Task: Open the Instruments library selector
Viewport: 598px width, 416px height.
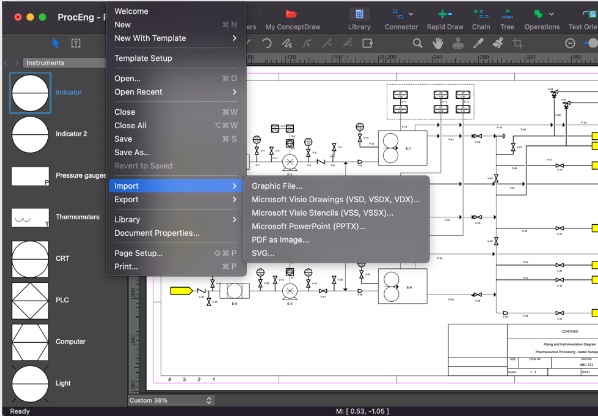Action: click(x=64, y=63)
